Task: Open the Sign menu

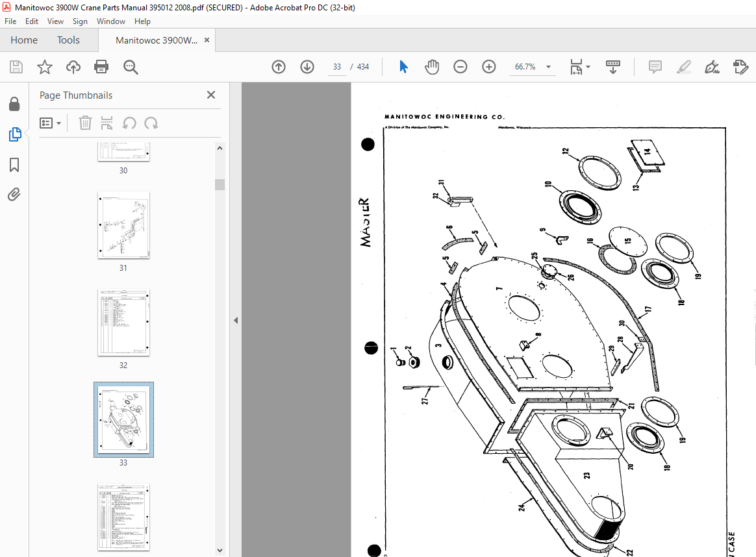Action: (x=80, y=21)
